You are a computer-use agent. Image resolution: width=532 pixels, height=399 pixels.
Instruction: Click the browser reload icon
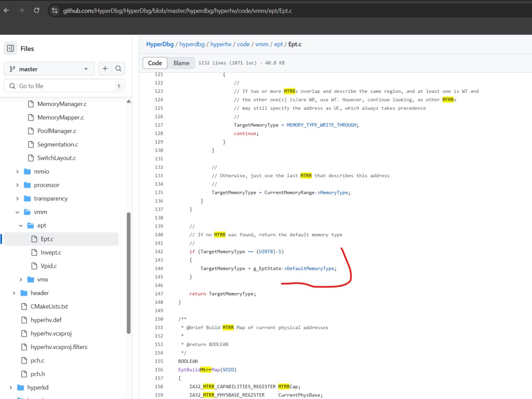[37, 10]
